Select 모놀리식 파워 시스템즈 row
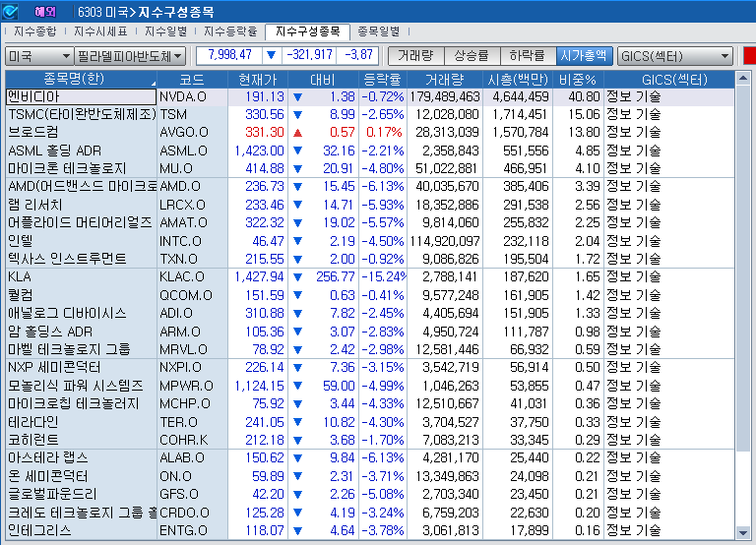 (370, 386)
